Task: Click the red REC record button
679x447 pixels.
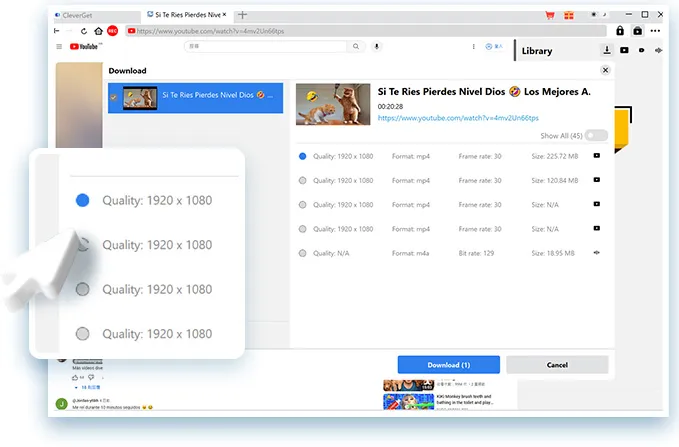Action: pos(113,31)
